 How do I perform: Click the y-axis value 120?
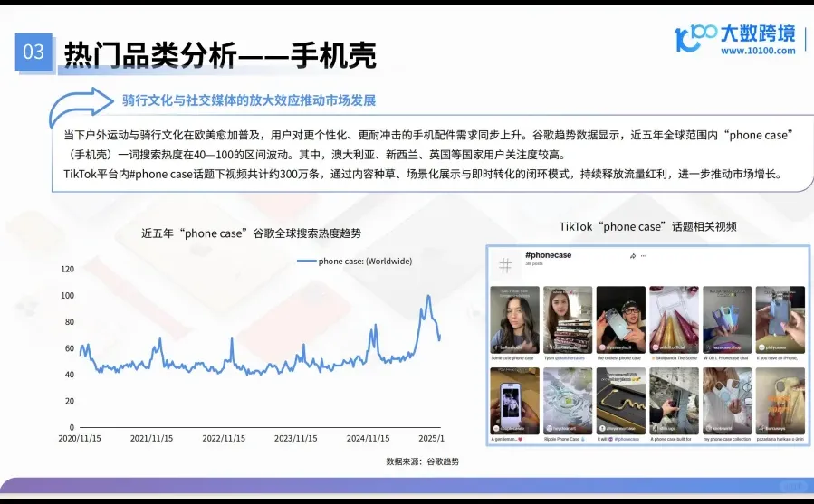(x=68, y=269)
